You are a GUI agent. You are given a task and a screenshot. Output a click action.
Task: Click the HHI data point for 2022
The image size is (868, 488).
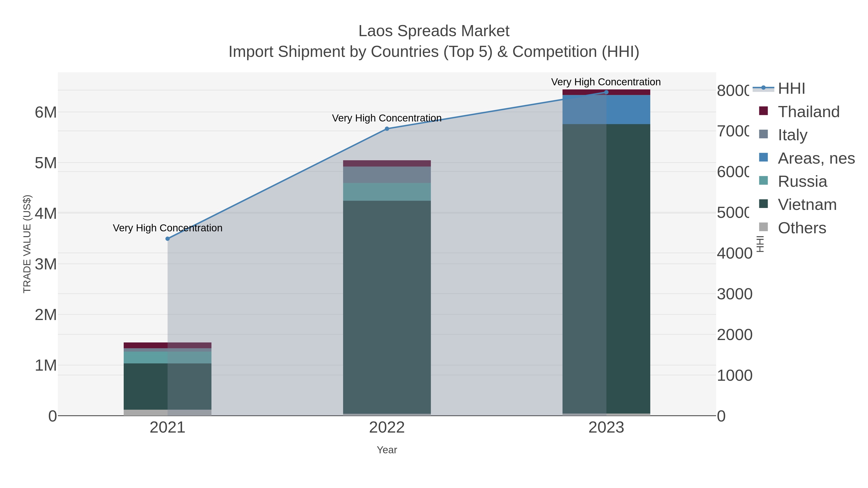pyautogui.click(x=387, y=129)
